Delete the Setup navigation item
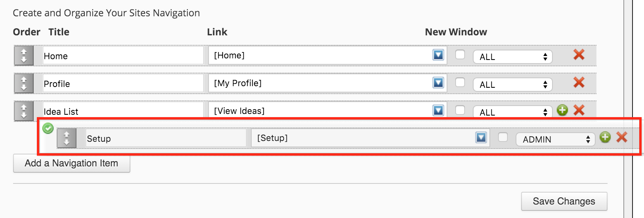The width and height of the screenshot is (644, 218). [622, 137]
